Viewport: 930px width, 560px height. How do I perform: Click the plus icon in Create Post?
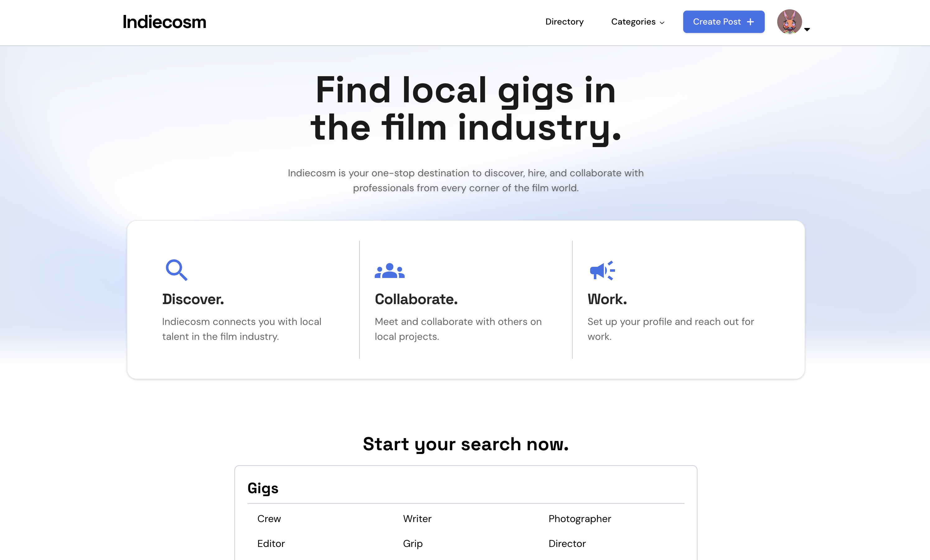750,22
